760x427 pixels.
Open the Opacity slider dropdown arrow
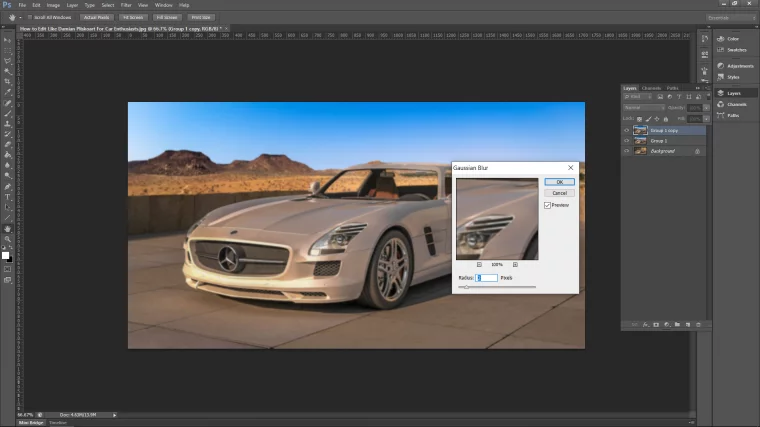click(x=706, y=108)
